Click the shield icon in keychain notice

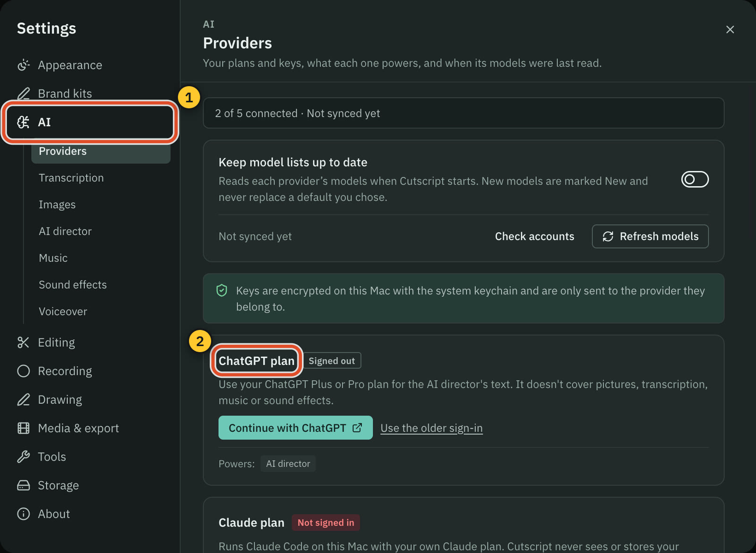tap(222, 290)
